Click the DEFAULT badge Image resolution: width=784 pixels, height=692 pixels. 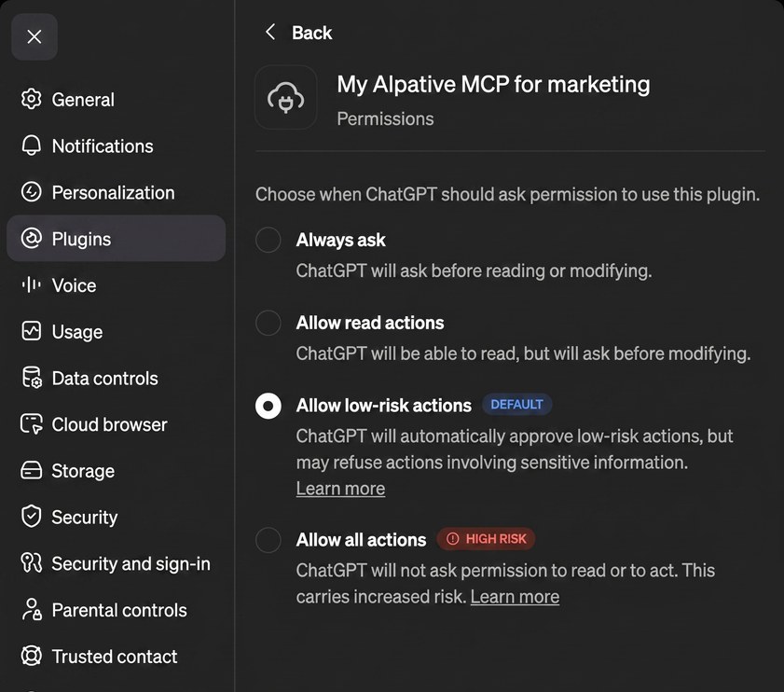point(516,405)
